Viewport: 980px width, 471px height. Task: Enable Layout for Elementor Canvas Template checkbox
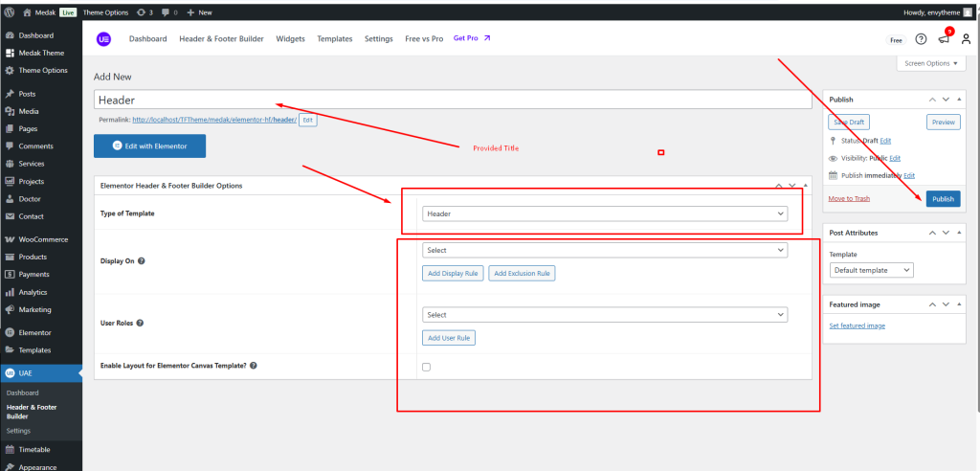tap(427, 367)
